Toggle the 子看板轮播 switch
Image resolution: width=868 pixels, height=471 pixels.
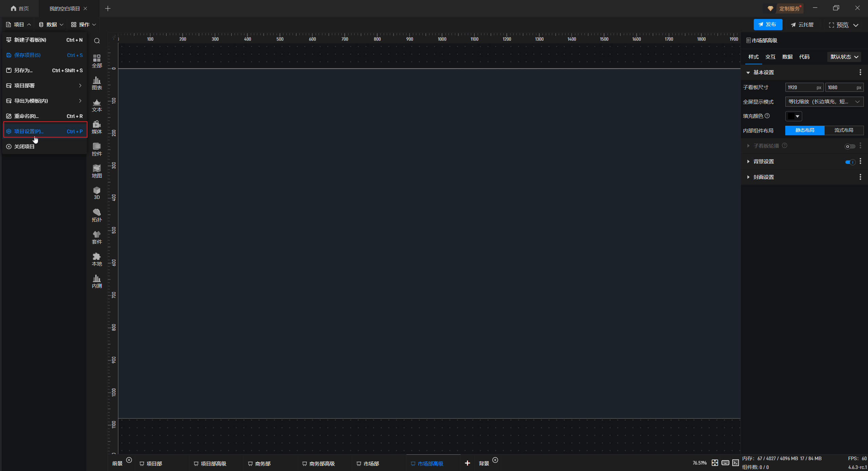tap(849, 146)
